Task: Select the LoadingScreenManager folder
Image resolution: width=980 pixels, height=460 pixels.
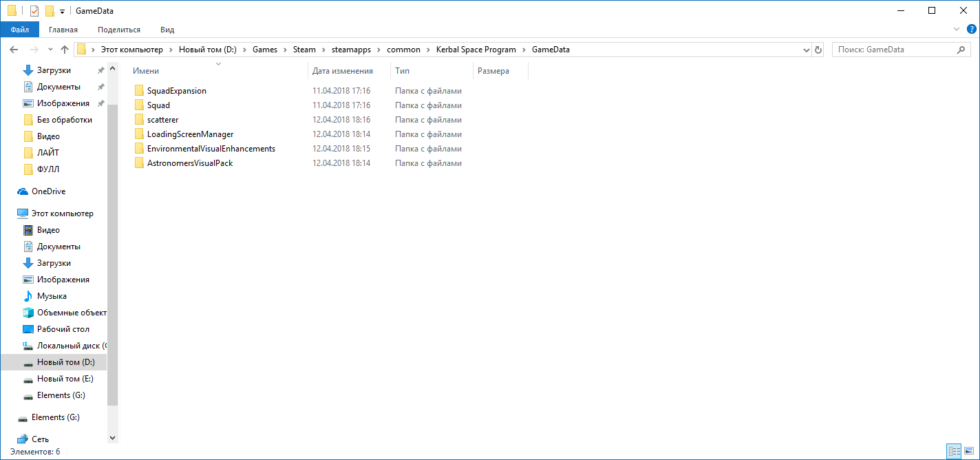Action: click(190, 134)
